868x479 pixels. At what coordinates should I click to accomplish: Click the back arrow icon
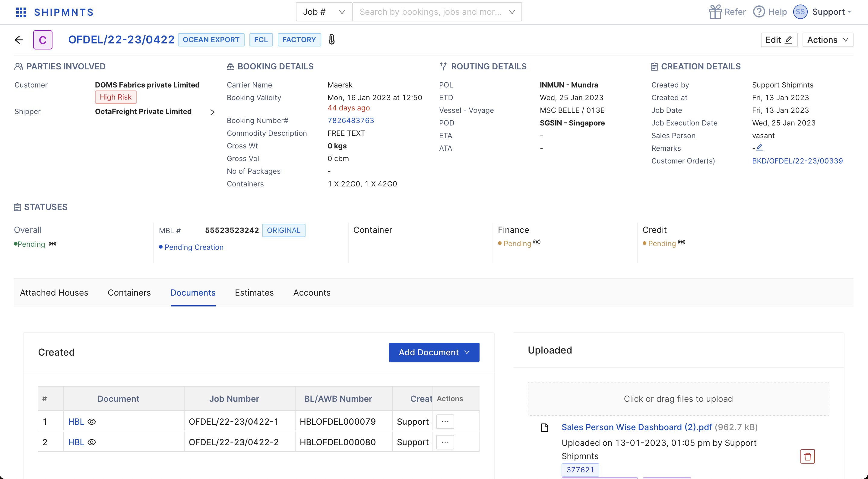[19, 40]
